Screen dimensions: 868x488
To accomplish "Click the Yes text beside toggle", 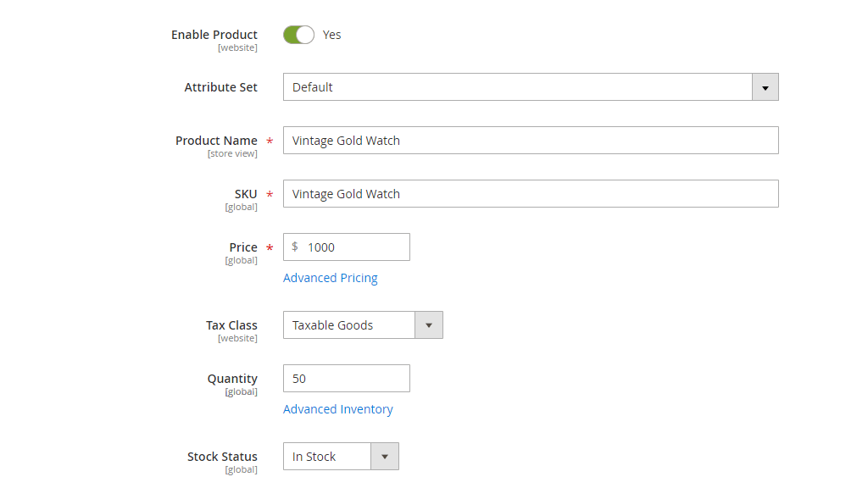I will tap(331, 35).
